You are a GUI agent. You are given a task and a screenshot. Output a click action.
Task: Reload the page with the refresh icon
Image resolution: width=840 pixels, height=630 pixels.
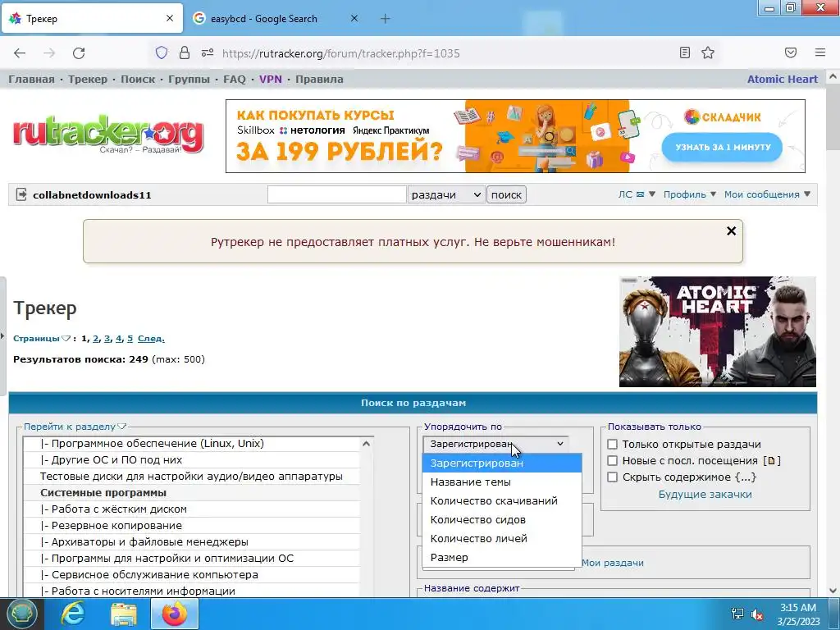pyautogui.click(x=79, y=53)
